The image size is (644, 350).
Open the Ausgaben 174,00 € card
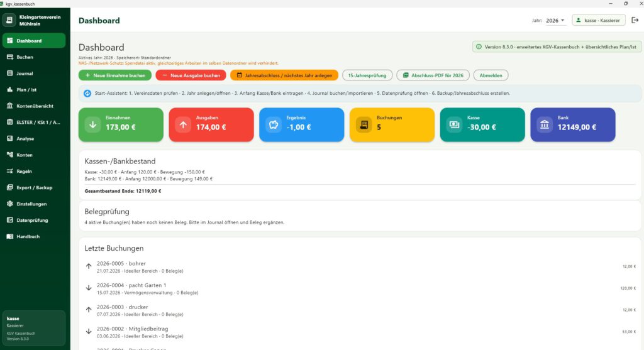coord(211,125)
